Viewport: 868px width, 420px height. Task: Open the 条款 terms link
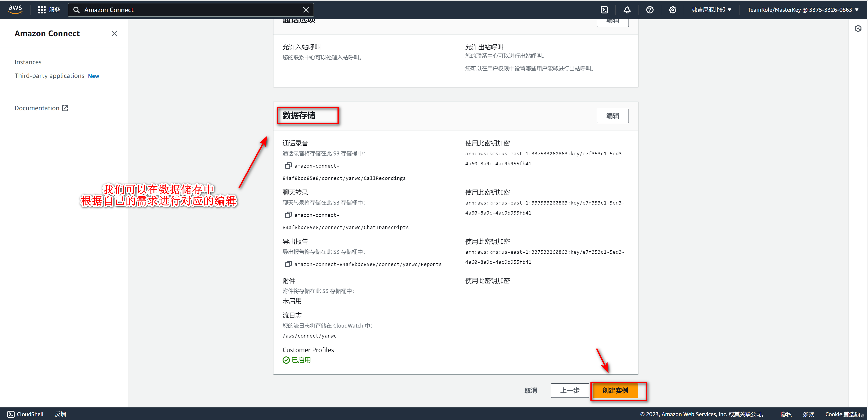tap(808, 414)
